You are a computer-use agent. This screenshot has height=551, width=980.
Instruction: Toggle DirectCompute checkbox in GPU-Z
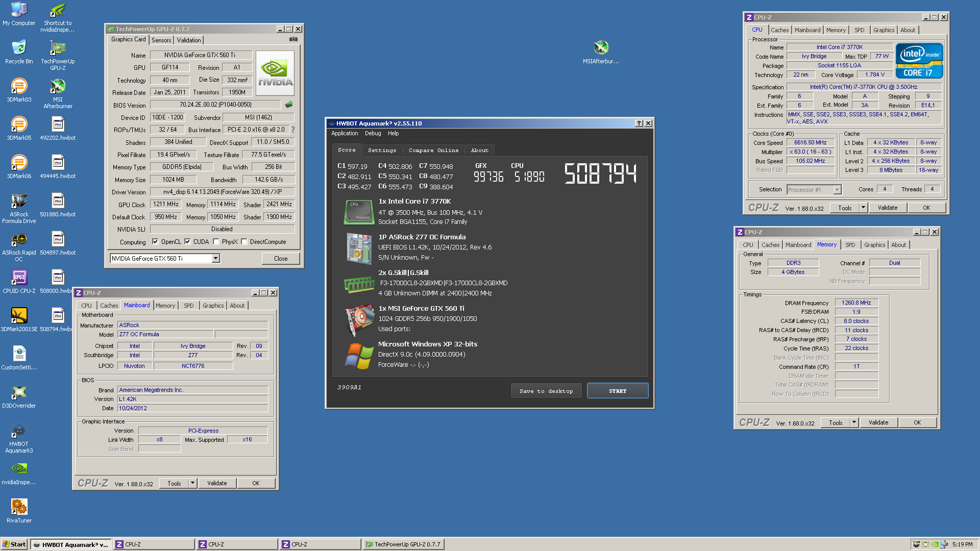(244, 242)
